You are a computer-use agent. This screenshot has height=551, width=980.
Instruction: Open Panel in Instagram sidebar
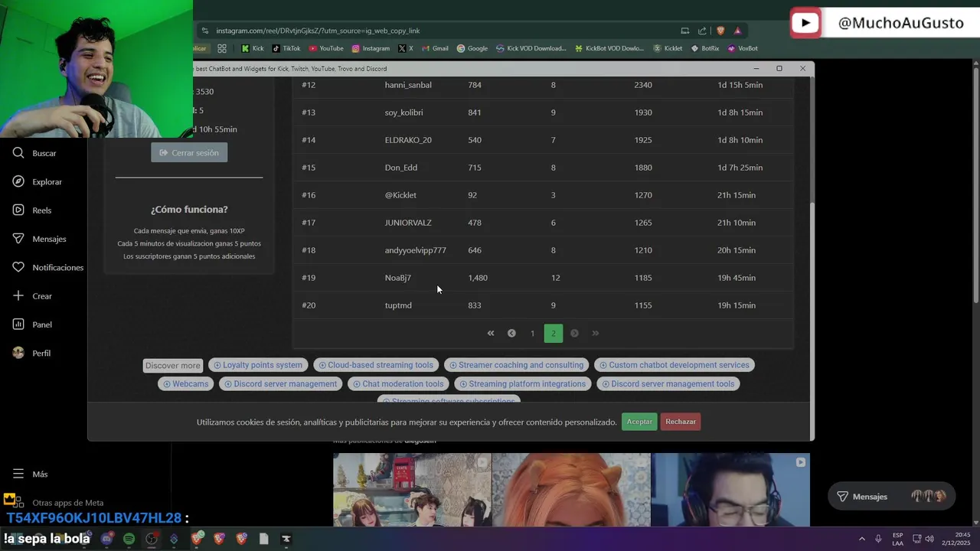pos(31,324)
